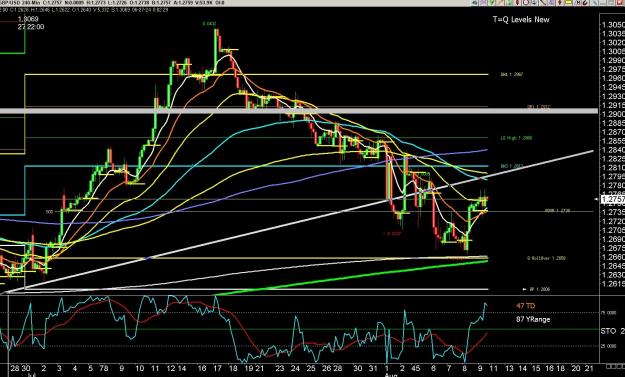This screenshot has height=377, width=625.
Task: Click the Jul month label on time axis
Action: [31, 375]
